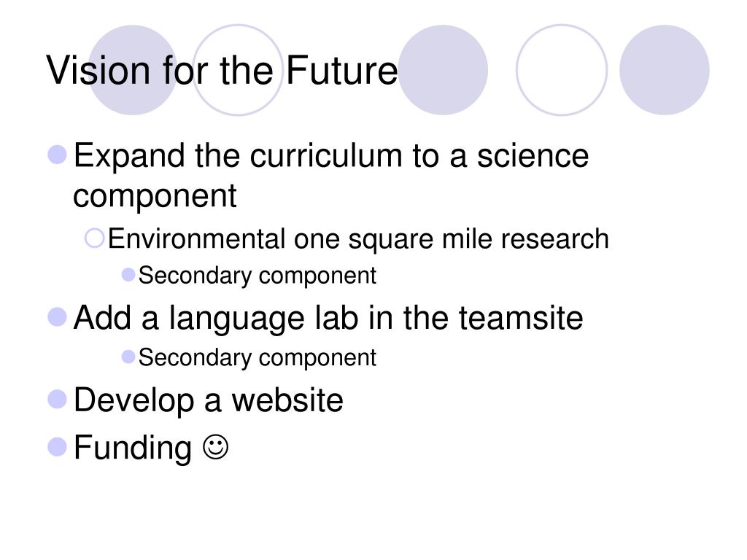Click the outlined empty circle nearest the right edge
The height and width of the screenshot is (560, 747).
pos(562,70)
